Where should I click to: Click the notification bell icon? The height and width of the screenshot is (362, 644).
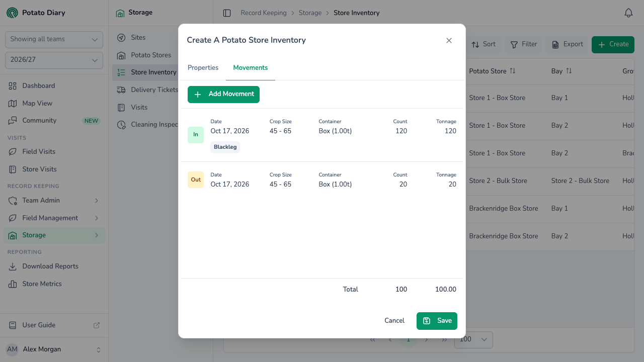click(x=628, y=13)
